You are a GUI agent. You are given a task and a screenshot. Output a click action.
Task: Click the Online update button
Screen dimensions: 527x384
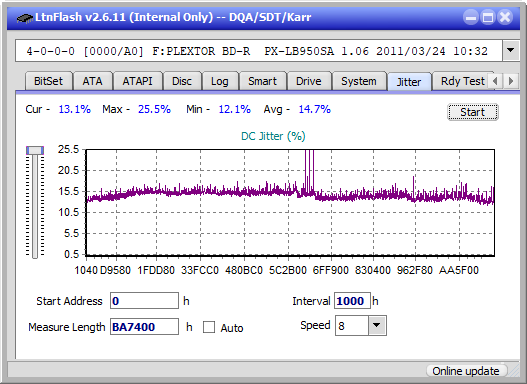point(465,371)
